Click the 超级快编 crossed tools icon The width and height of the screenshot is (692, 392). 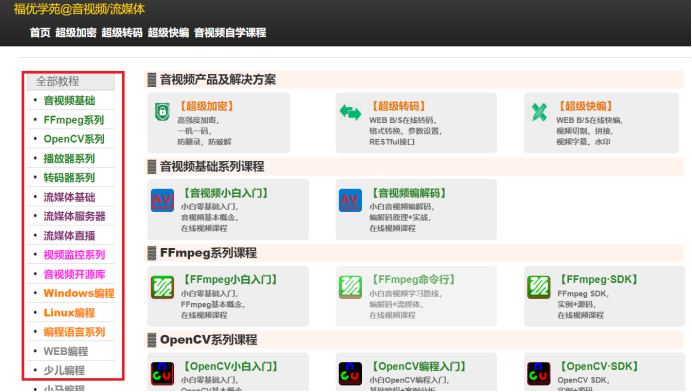coord(539,112)
